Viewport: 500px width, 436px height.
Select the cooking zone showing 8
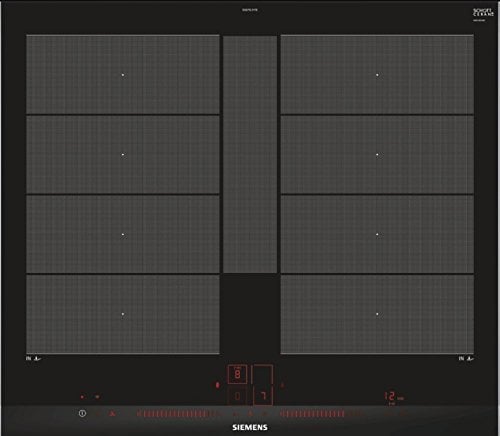point(237,374)
